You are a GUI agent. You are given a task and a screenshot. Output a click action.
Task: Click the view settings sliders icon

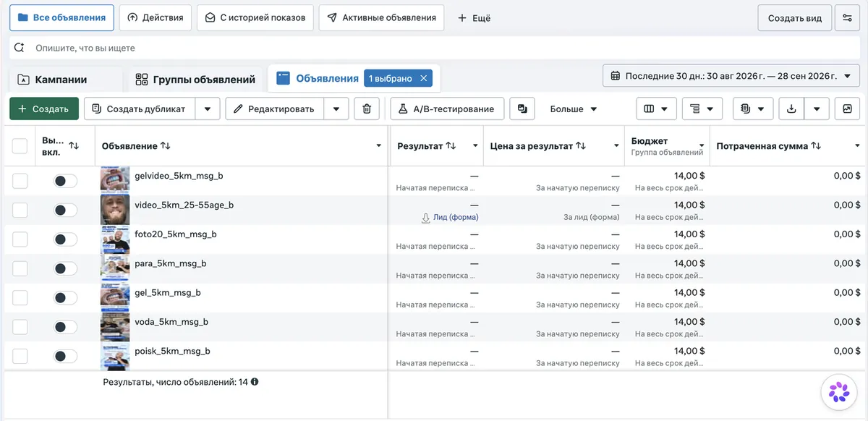(x=847, y=18)
